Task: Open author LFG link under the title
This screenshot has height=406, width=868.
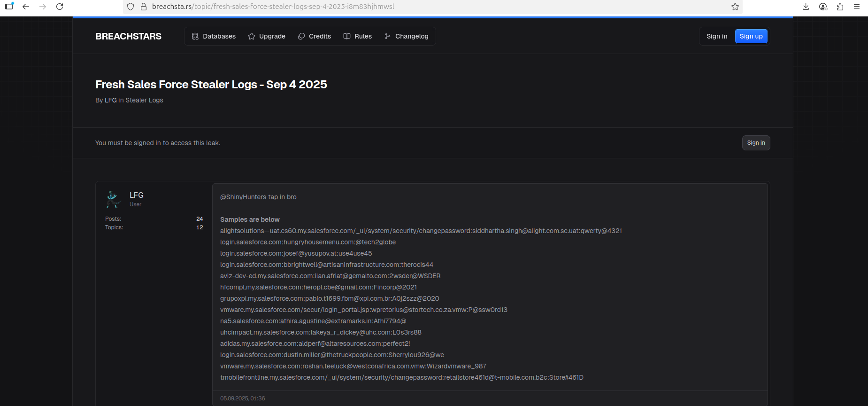Action: click(111, 100)
